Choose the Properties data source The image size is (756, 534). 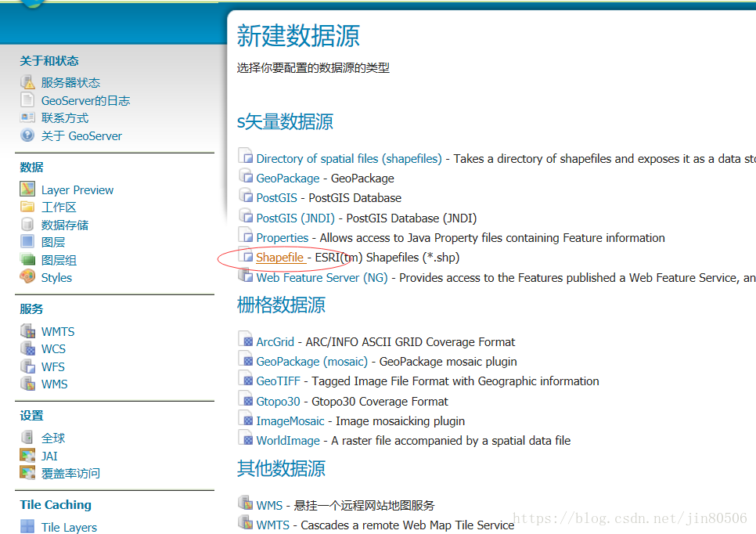pyautogui.click(x=282, y=238)
